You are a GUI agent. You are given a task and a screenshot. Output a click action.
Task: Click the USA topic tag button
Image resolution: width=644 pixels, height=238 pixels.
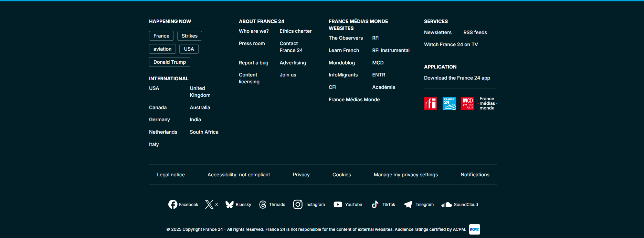pyautogui.click(x=189, y=49)
